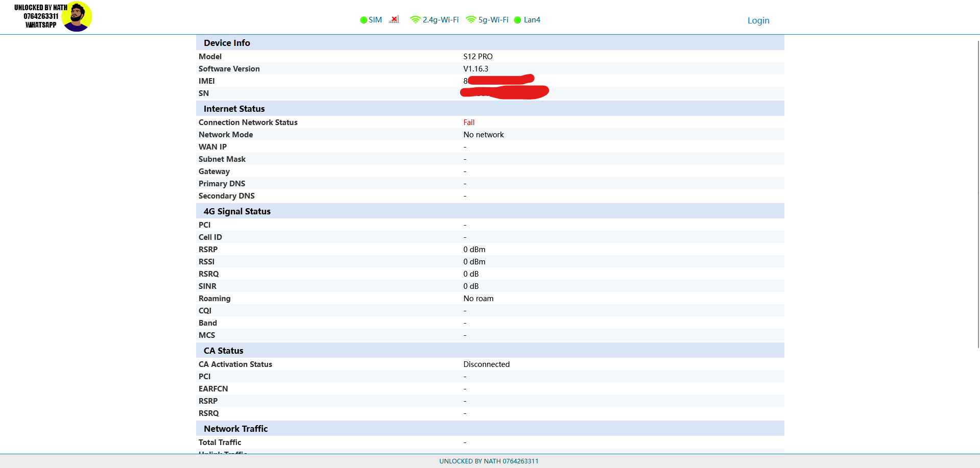
Task: Click the 'EARFCN' label
Action: [x=213, y=389]
